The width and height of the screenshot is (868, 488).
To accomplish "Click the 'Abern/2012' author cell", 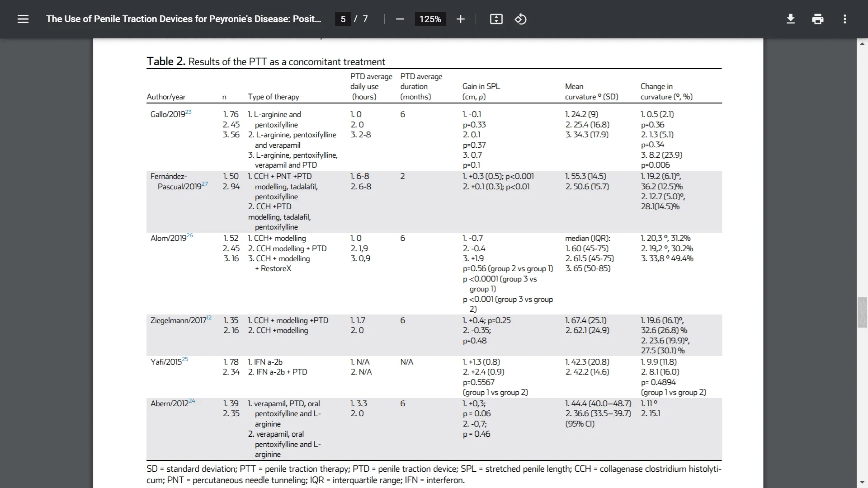I will (x=170, y=404).
